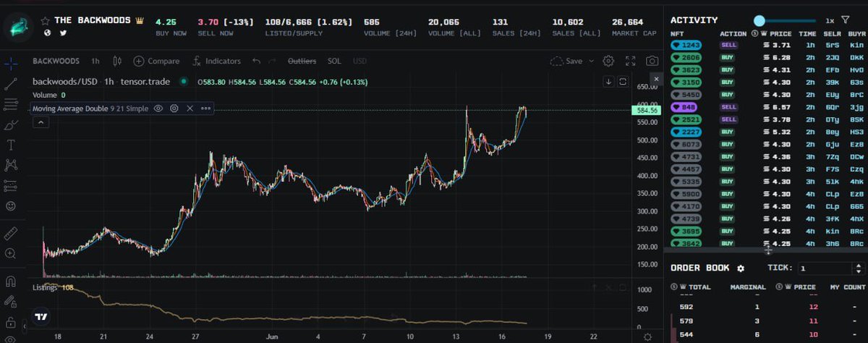Image resolution: width=868 pixels, height=343 pixels.
Task: Select the brush drawing tool
Action: [x=10, y=125]
